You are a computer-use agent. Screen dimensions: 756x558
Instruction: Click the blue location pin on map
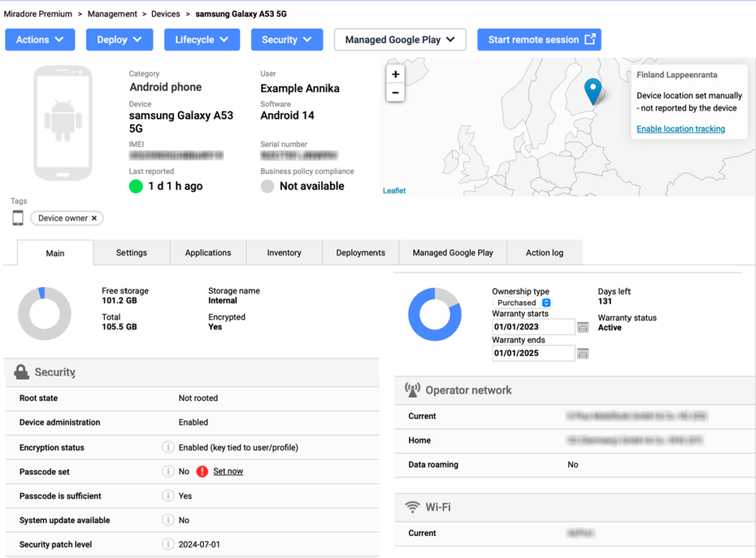click(593, 91)
